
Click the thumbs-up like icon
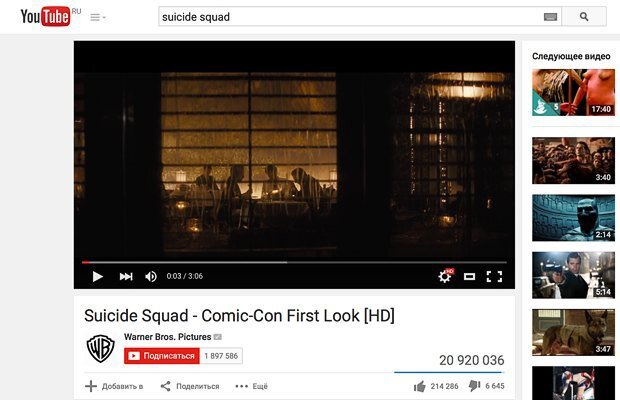420,386
